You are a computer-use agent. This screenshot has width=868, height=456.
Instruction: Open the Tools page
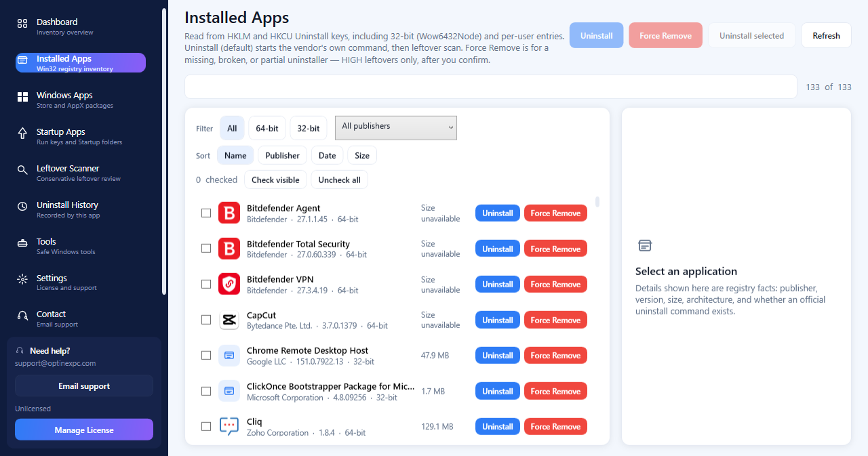81,245
